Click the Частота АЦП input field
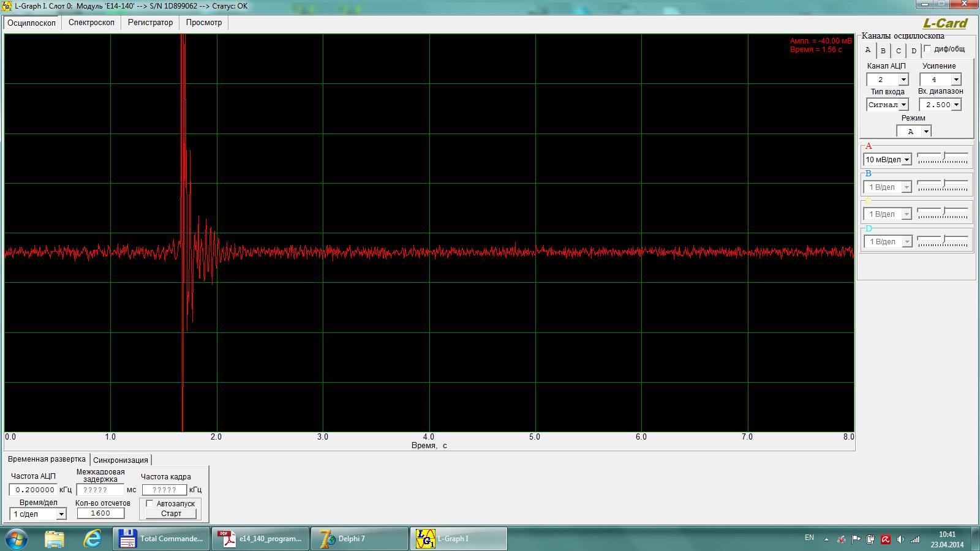 [33, 490]
